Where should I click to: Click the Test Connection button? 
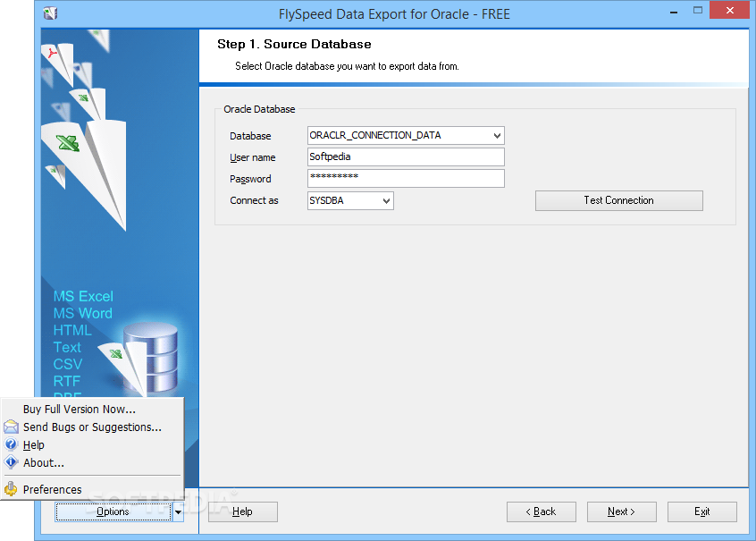pos(618,200)
